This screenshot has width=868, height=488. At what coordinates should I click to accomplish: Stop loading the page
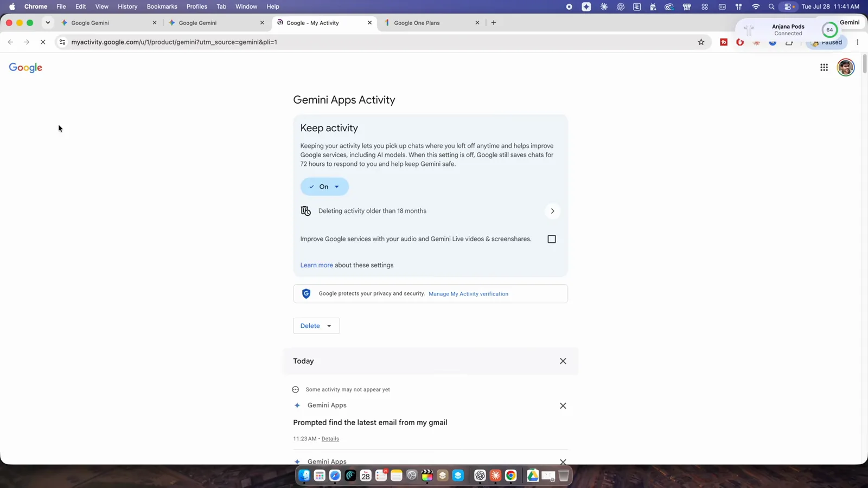43,42
